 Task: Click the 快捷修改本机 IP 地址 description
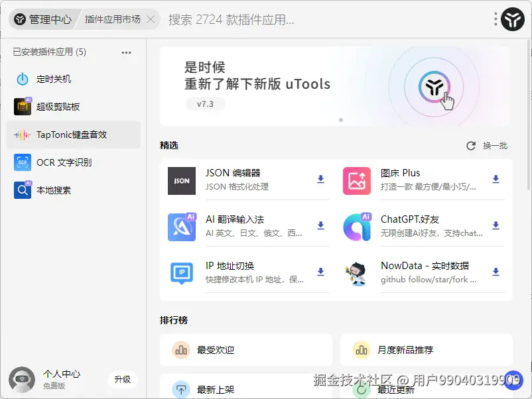tap(255, 280)
